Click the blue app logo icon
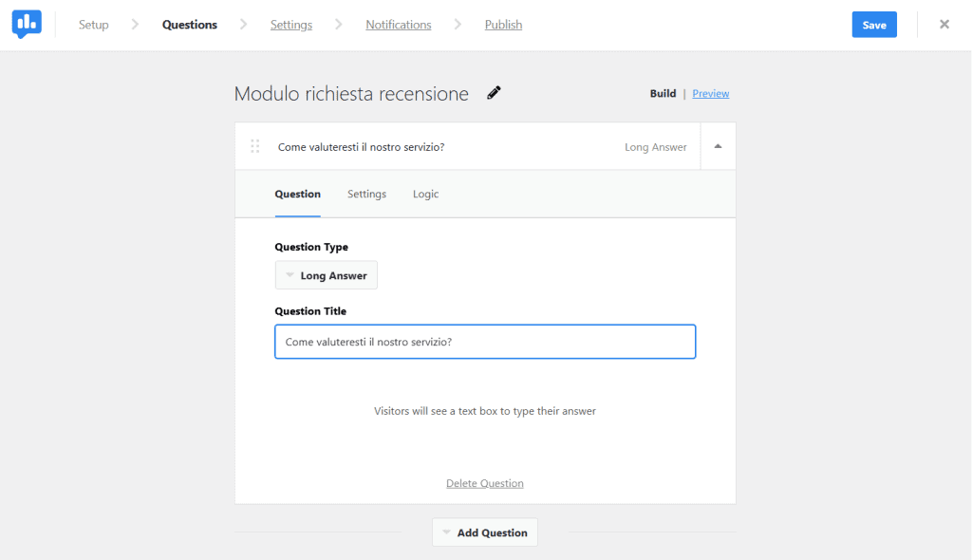 coord(26,24)
